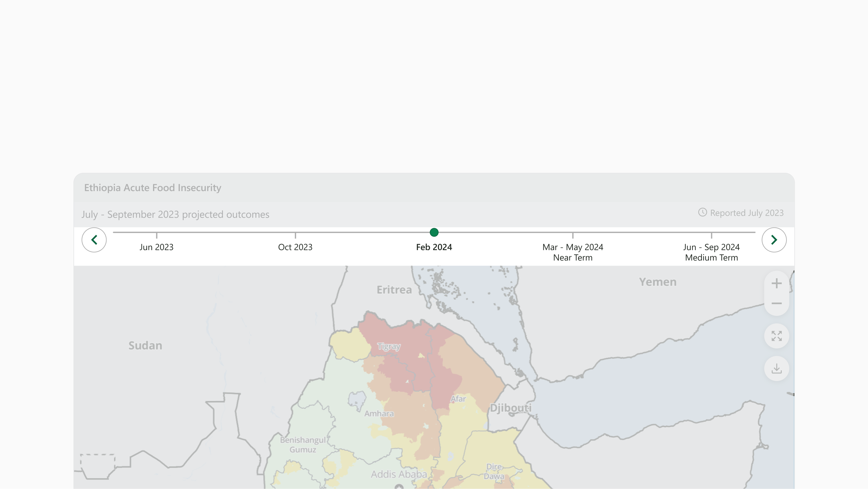The image size is (868, 489).
Task: Toggle fullscreen map view icon
Action: (776, 336)
